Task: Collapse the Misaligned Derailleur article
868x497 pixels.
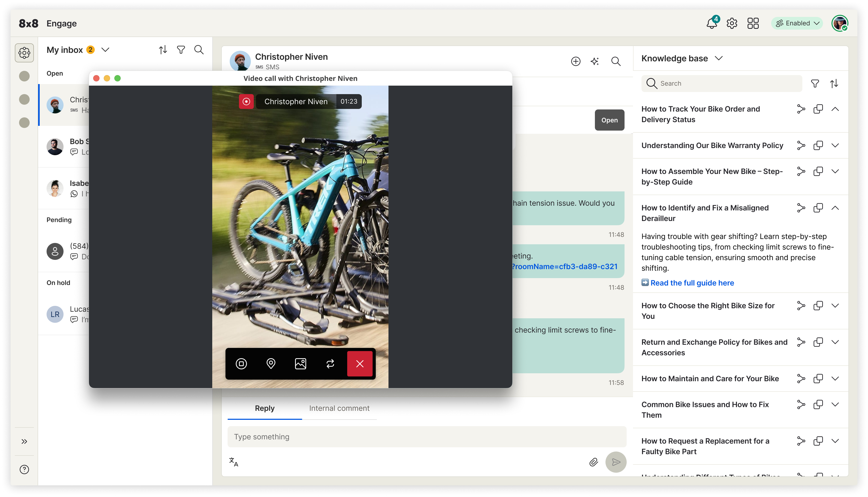Action: (835, 208)
